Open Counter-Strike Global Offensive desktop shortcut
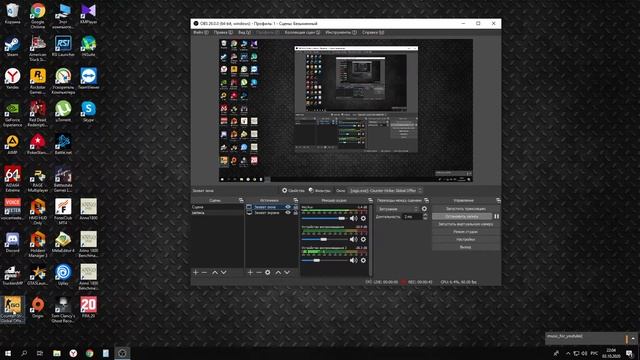The height and width of the screenshot is (360, 640). click(13, 309)
